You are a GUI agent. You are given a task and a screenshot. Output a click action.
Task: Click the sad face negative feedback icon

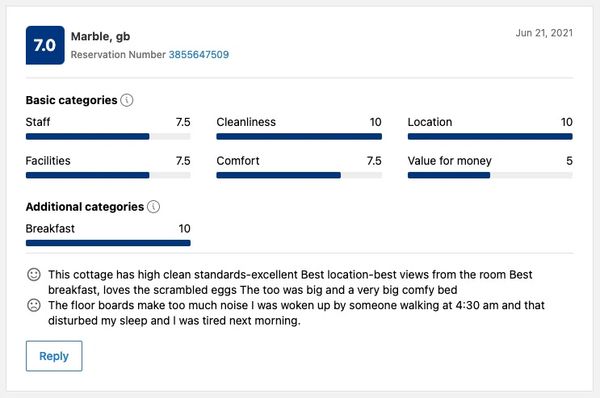click(34, 305)
